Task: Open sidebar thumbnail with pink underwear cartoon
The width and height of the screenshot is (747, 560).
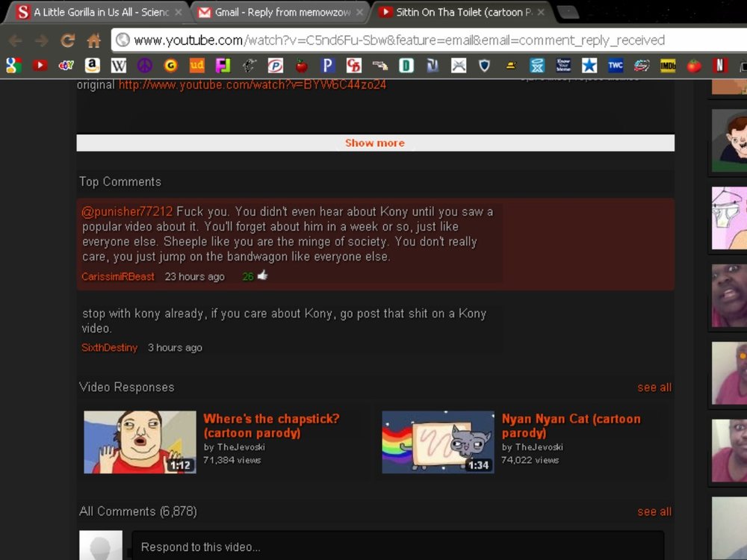Action: [x=729, y=218]
